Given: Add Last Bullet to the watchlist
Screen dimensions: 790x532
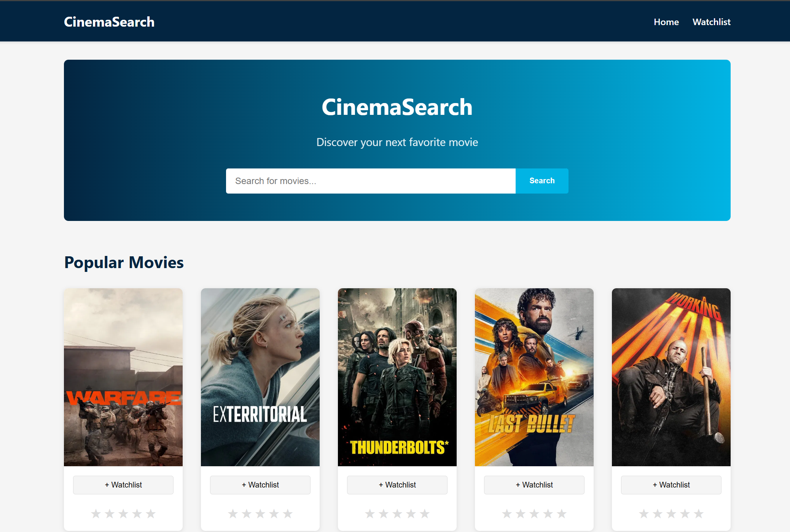Looking at the screenshot, I should tap(534, 485).
